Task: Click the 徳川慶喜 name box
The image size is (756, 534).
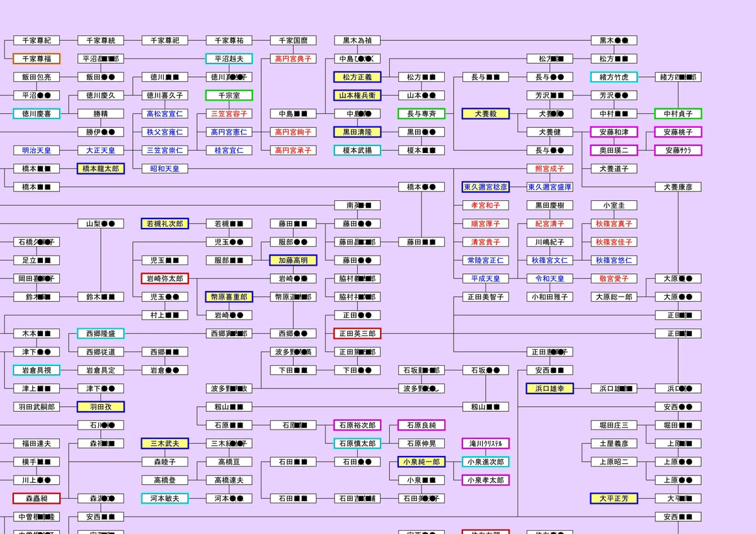Action: click(x=37, y=114)
